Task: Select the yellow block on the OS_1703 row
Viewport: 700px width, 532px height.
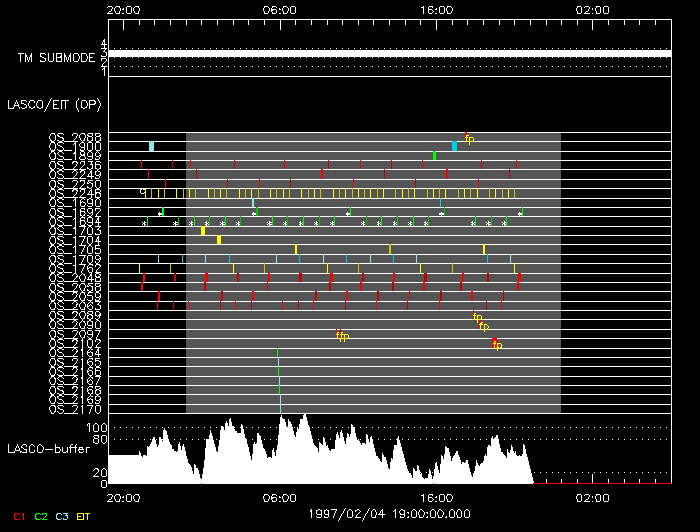Action: click(x=203, y=231)
